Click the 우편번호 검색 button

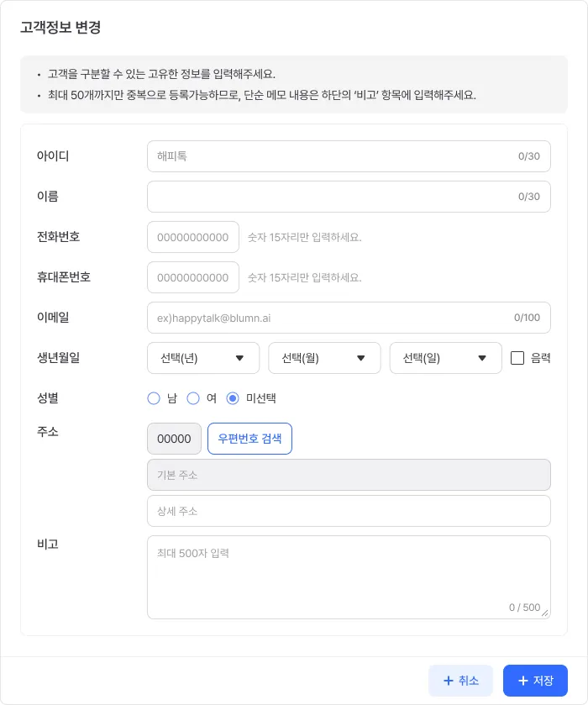(250, 439)
